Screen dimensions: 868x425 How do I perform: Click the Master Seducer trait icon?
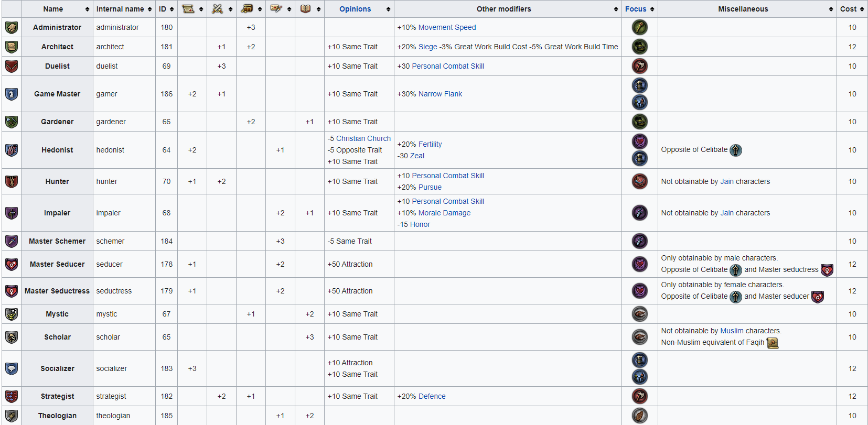12,264
